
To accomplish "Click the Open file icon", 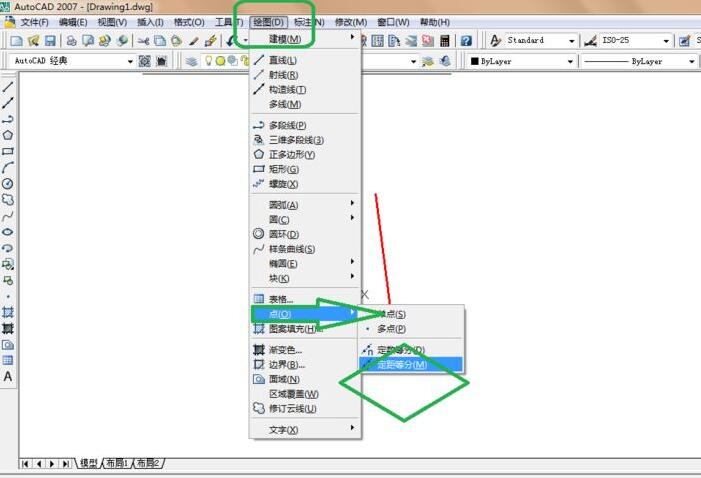I will point(34,41).
